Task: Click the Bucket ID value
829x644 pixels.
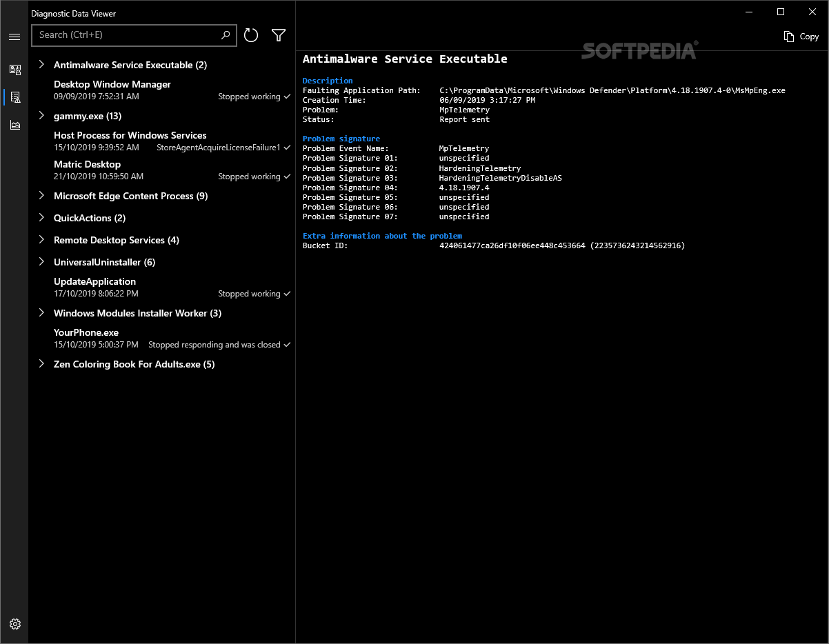Action: [562, 245]
